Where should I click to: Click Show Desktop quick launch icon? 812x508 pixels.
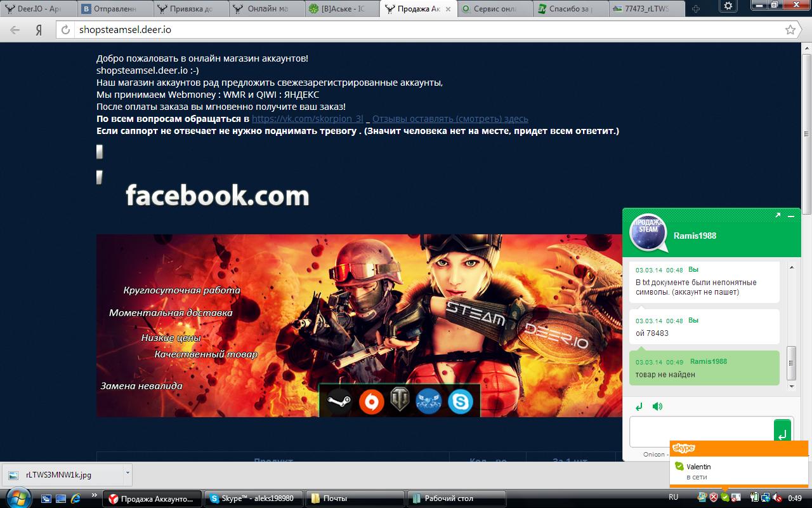(61, 499)
